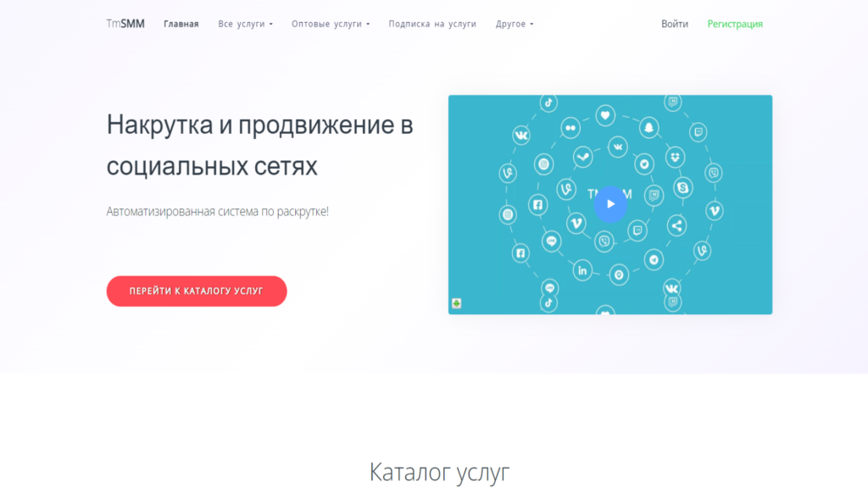The height and width of the screenshot is (488, 868).
Task: Expand the Все услуги dropdown
Action: click(245, 24)
